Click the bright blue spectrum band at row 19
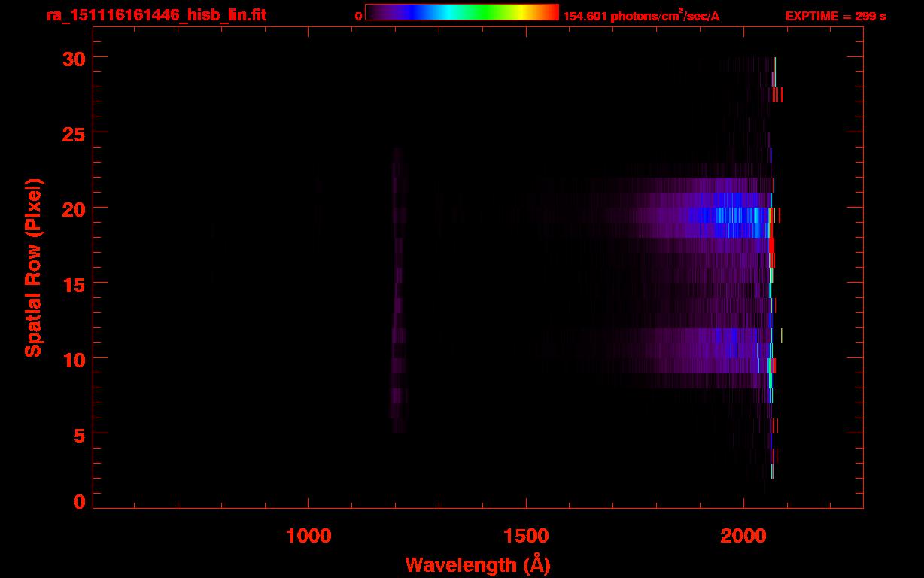924x578 pixels. coord(726,215)
